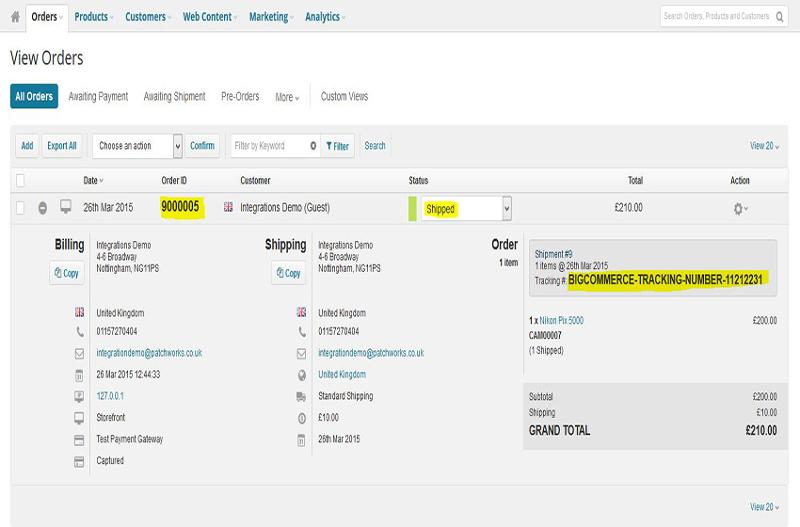Copy the billing address with Copy button
This screenshot has width=800, height=527.
tap(68, 273)
